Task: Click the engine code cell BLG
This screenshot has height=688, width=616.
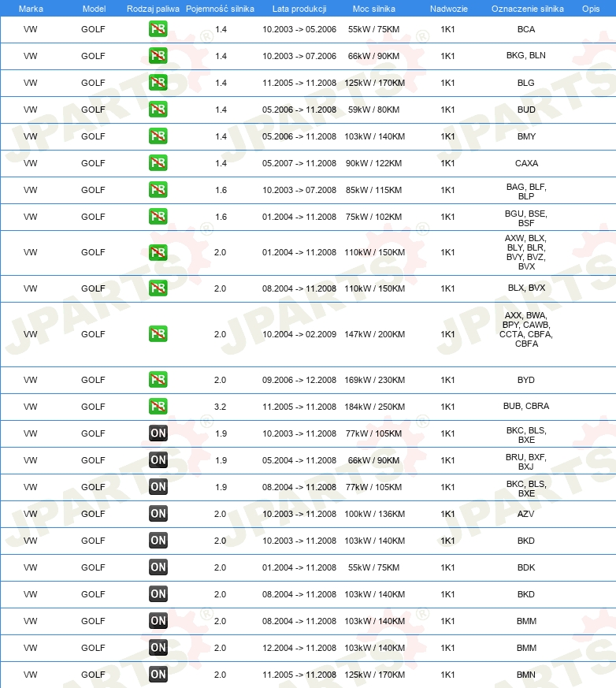Action: coord(525,83)
